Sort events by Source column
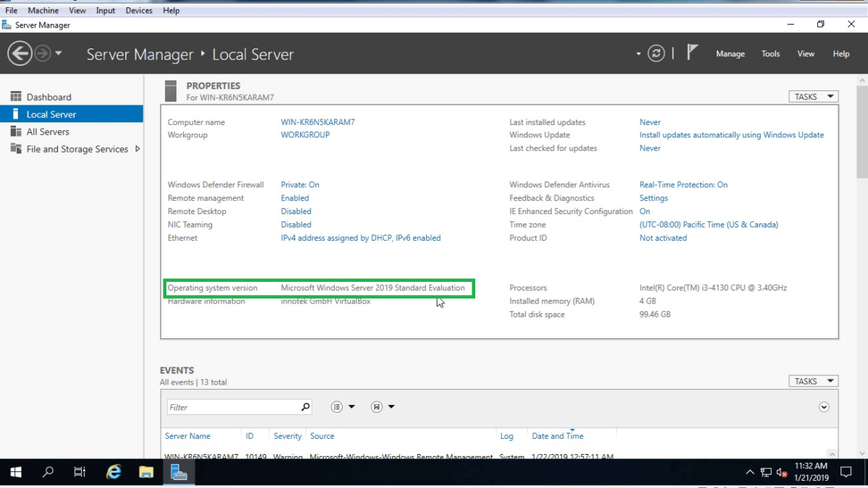Image resolution: width=868 pixels, height=488 pixels. [322, 436]
